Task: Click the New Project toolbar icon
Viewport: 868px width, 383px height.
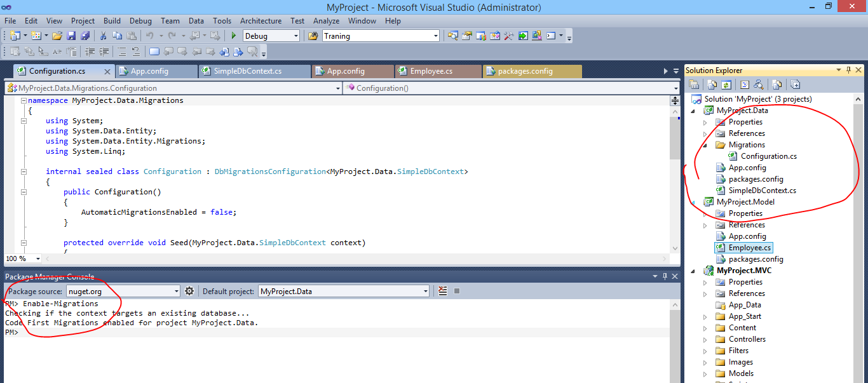Action: pyautogui.click(x=15, y=36)
